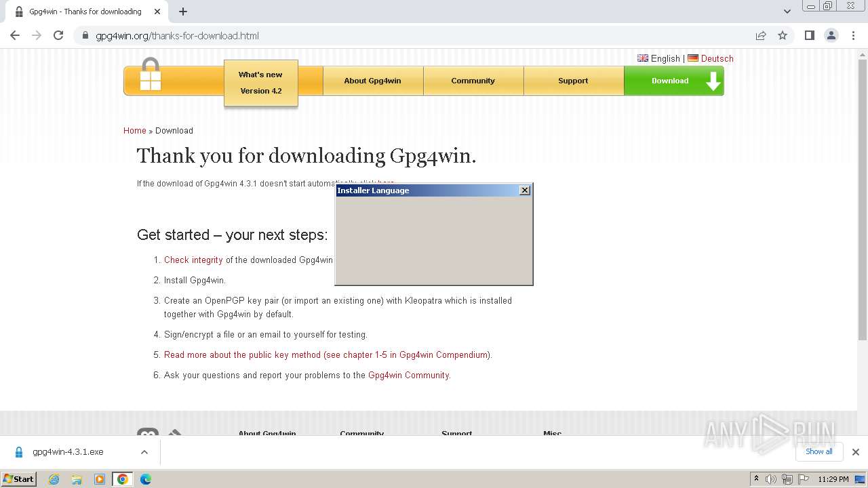Click the 'Install Gpg4win.' step text

(x=195, y=281)
